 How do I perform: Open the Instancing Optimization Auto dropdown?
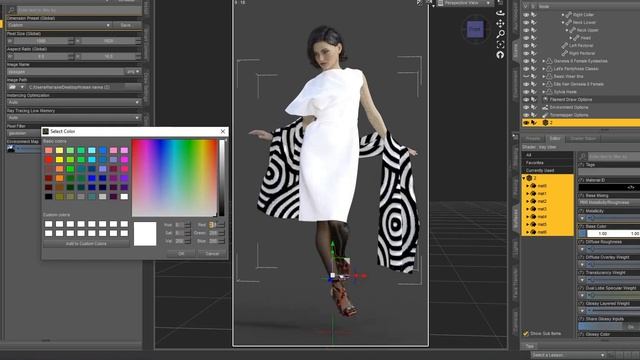74,102
